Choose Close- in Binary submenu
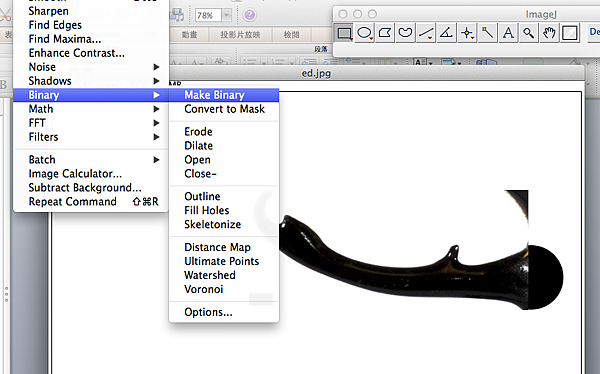 [224, 174]
